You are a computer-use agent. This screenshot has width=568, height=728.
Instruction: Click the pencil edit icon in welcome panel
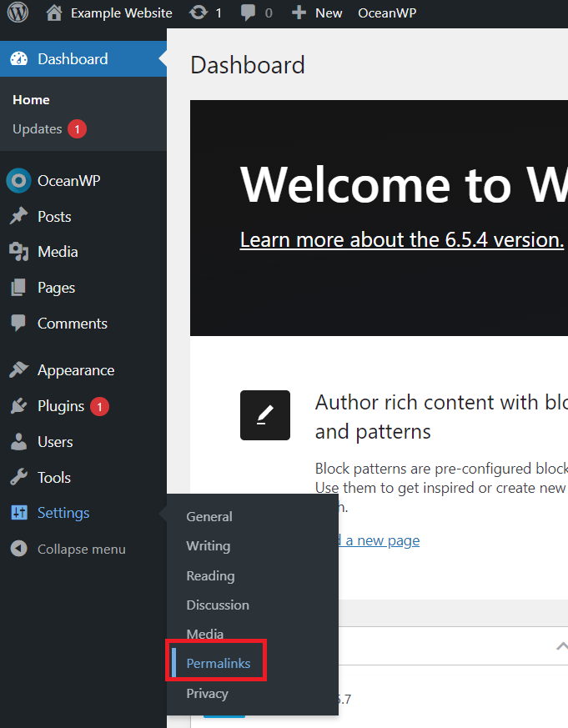pos(265,415)
